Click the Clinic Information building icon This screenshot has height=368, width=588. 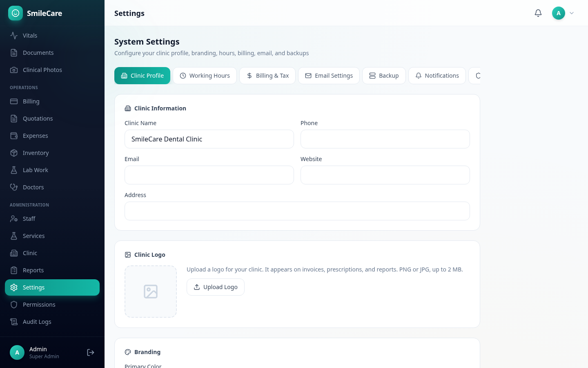[x=128, y=108]
